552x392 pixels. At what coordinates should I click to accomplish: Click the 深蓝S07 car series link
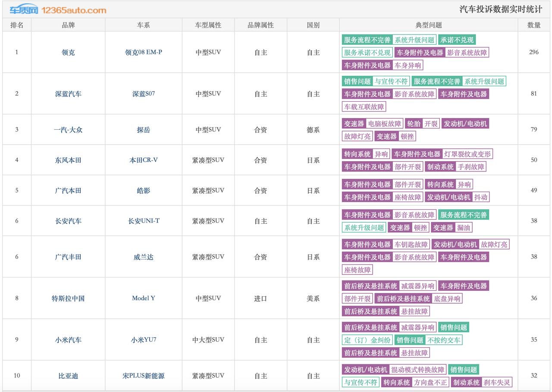144,94
